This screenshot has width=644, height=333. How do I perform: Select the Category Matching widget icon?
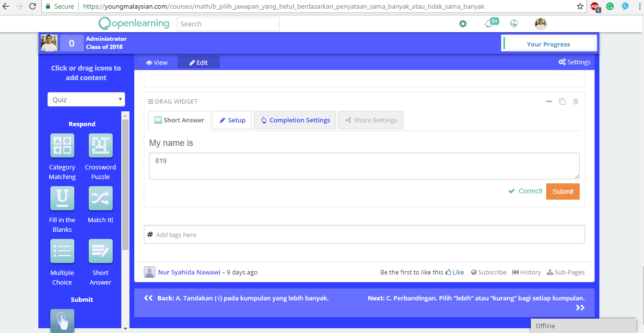(x=62, y=145)
